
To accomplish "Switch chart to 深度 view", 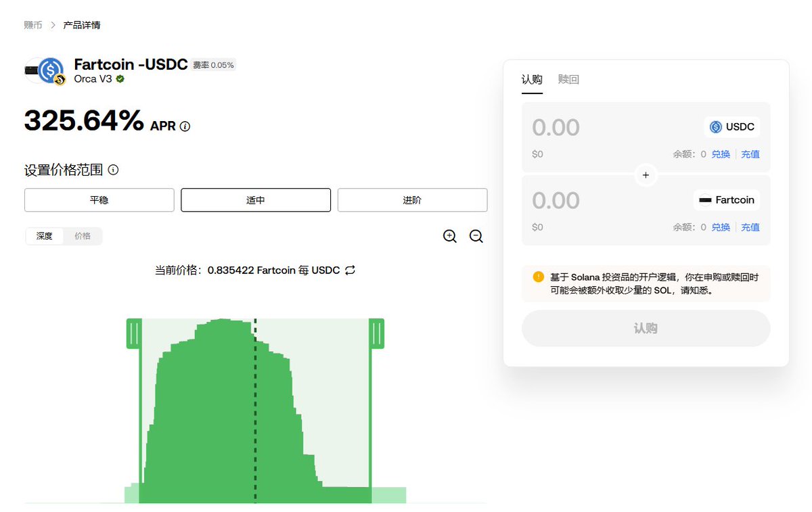I will (45, 236).
